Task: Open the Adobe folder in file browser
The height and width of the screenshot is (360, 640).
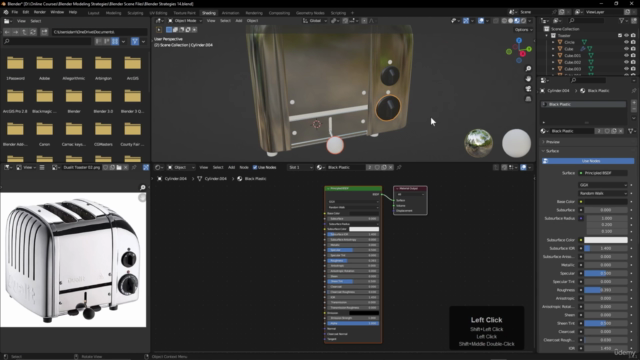Action: (44, 67)
